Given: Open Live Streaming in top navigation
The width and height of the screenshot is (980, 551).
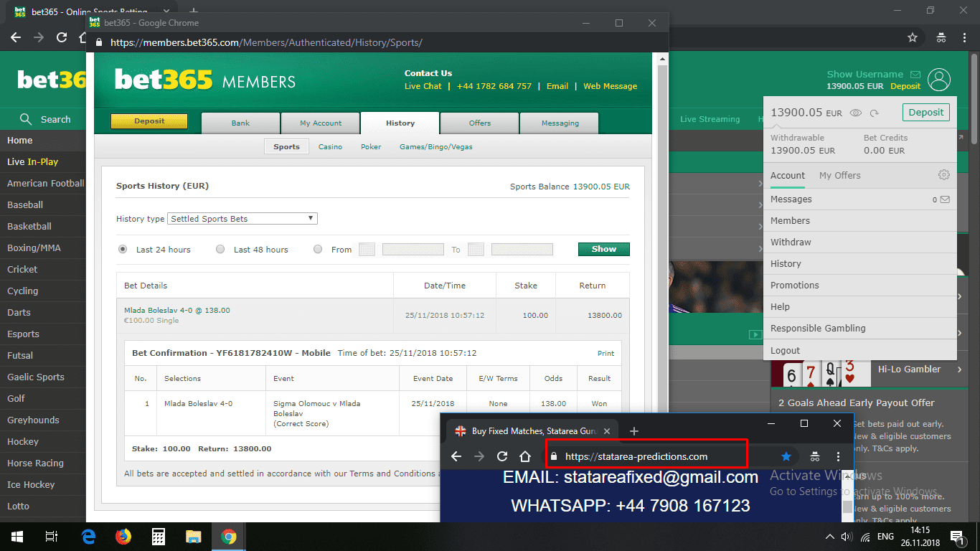Looking at the screenshot, I should pyautogui.click(x=710, y=119).
